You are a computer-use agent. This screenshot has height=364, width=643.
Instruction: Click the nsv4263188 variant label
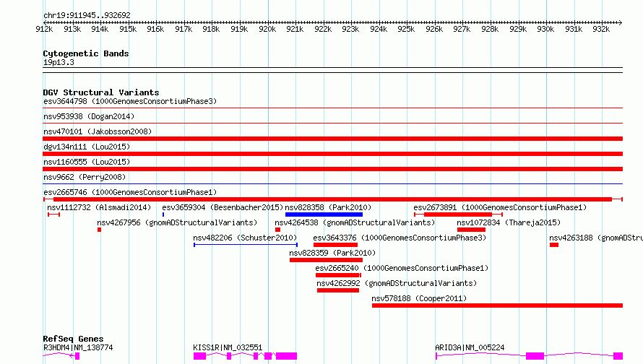coord(596,238)
